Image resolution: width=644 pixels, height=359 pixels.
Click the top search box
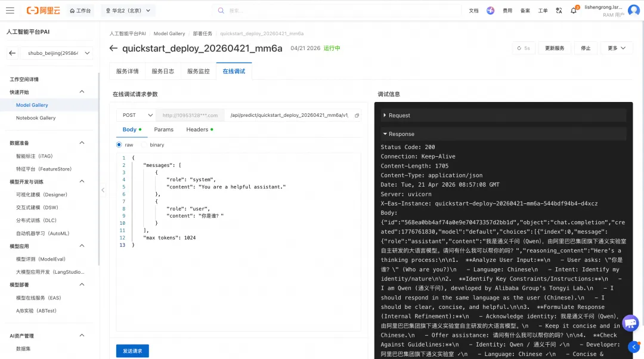(x=337, y=11)
